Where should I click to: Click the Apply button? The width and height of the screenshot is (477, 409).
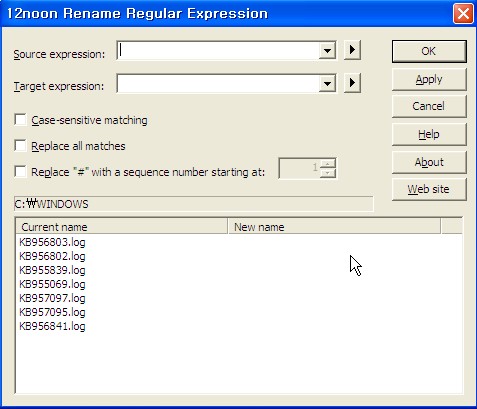click(x=429, y=79)
